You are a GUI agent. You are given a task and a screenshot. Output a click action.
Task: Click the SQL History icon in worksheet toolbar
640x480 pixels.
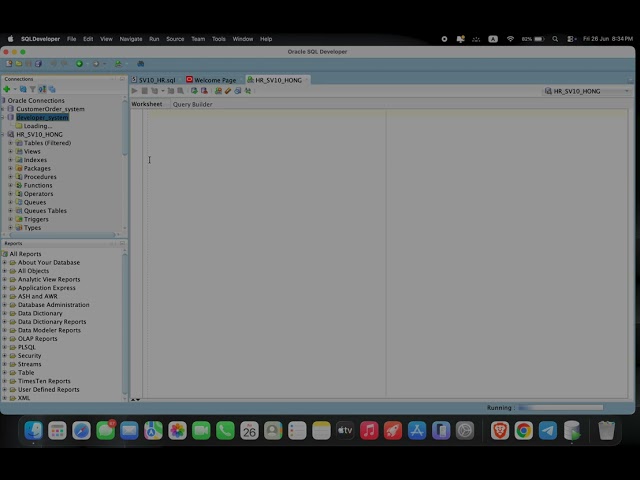238,91
